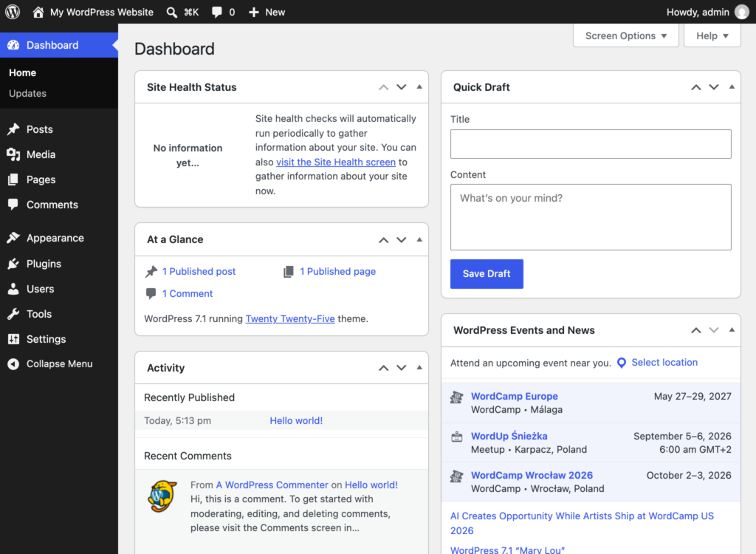Click the WordCamp Europe event icon
The width and height of the screenshot is (756, 554).
point(456,397)
